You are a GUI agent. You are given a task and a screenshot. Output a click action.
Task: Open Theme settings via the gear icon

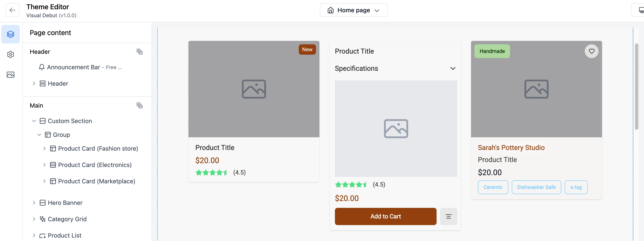11,54
